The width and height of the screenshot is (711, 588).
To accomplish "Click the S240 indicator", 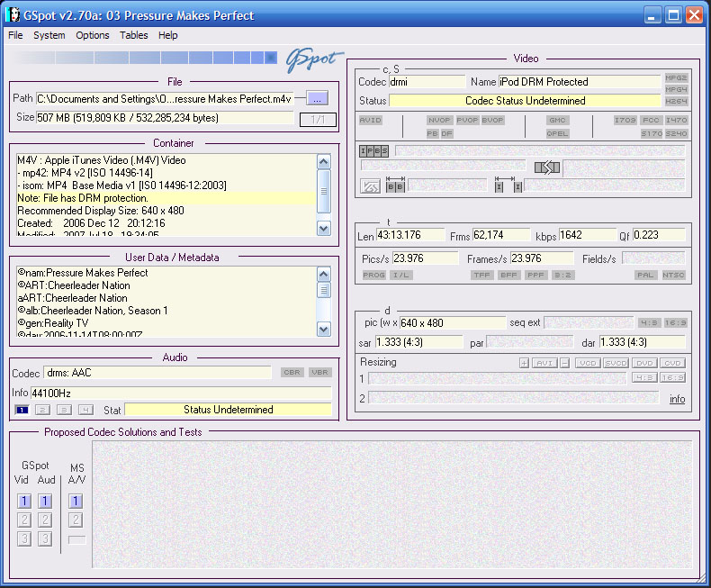I will pyautogui.click(x=677, y=134).
